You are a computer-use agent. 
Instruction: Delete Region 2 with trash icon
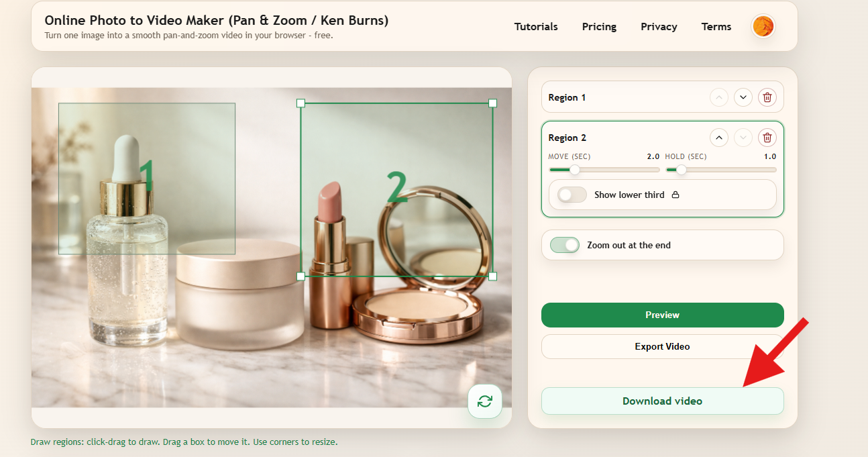[x=767, y=138]
